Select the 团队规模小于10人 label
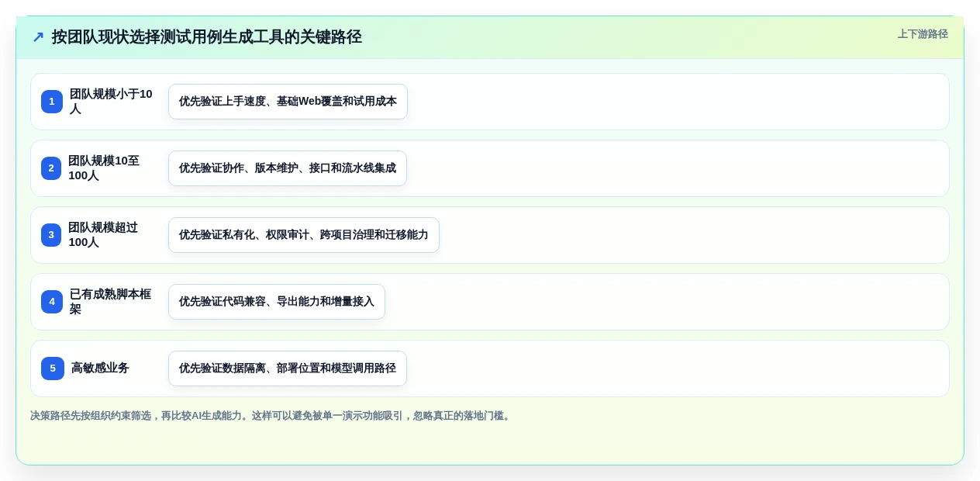This screenshot has height=481, width=980. [x=111, y=102]
